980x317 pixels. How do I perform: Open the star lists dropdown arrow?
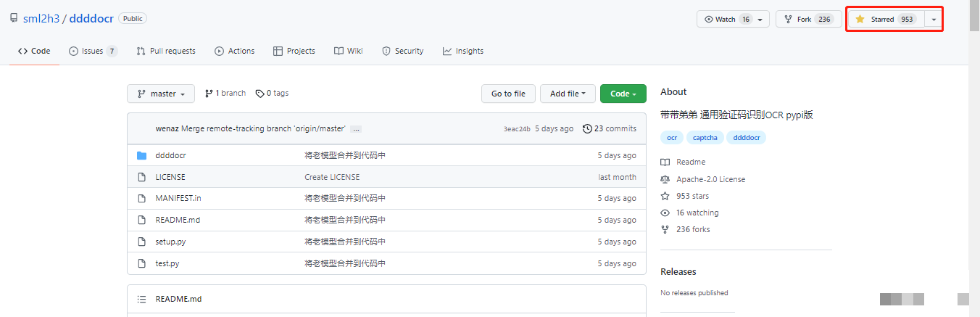pyautogui.click(x=934, y=20)
